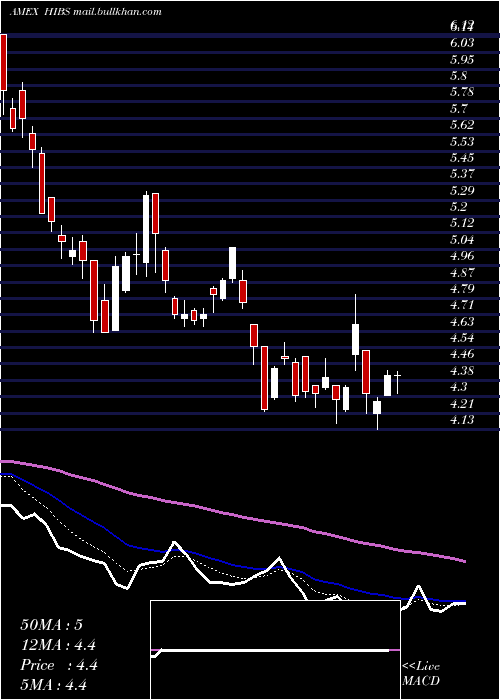Click the 4.54 price level label
Image resolution: width=500 pixels, height=700 pixels.
tap(462, 338)
